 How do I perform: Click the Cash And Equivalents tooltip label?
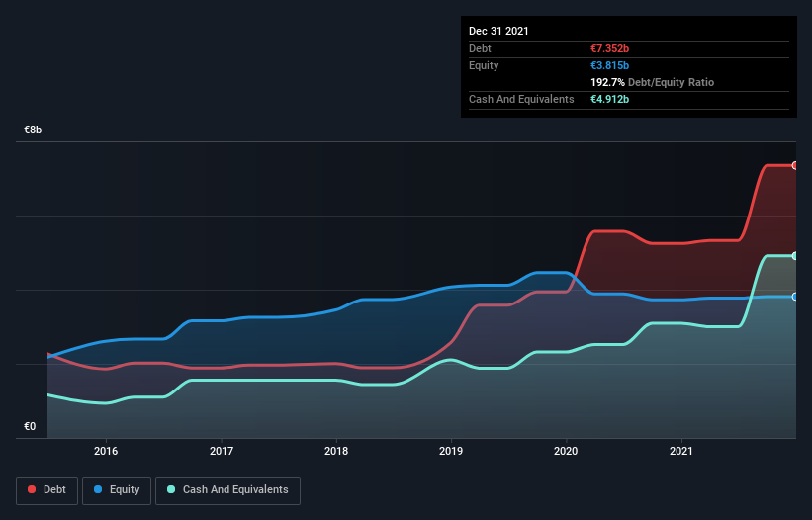pyautogui.click(x=521, y=99)
